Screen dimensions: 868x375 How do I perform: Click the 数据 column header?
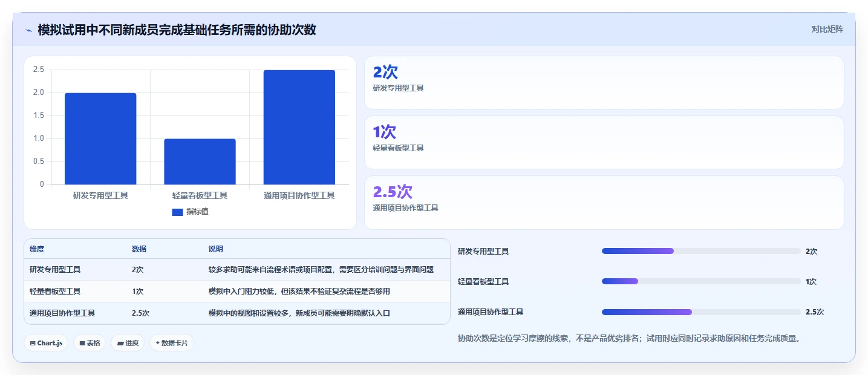tap(139, 249)
